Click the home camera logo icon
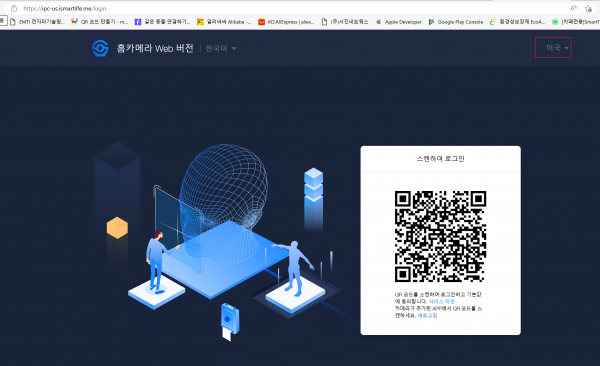 pyautogui.click(x=100, y=48)
